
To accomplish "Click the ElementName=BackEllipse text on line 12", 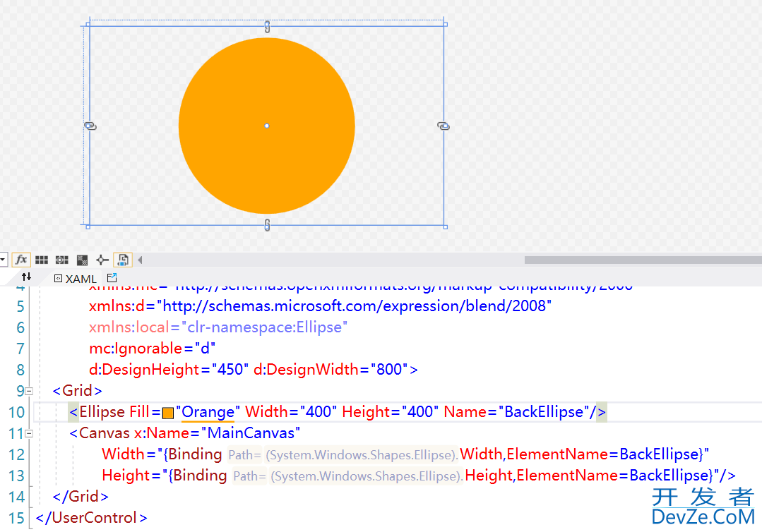I will pos(602,454).
